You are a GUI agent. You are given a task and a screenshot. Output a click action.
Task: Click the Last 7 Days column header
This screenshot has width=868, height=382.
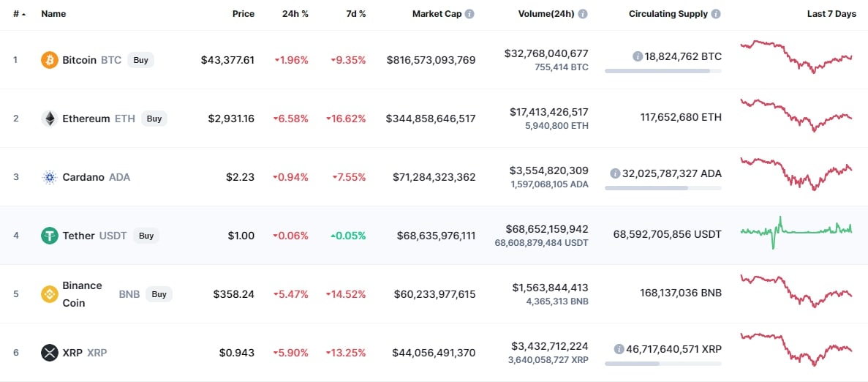pyautogui.click(x=831, y=14)
